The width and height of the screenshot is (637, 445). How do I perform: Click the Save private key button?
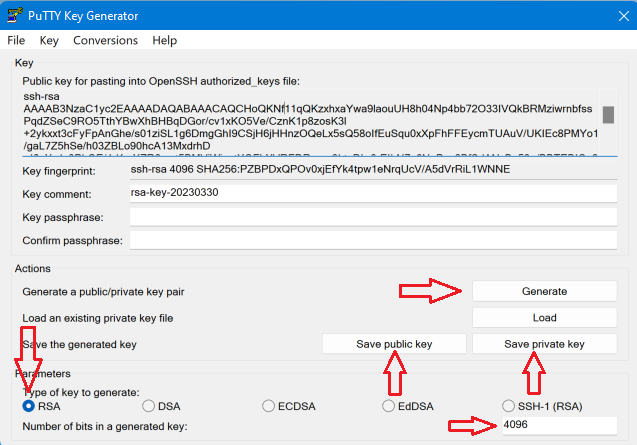544,344
